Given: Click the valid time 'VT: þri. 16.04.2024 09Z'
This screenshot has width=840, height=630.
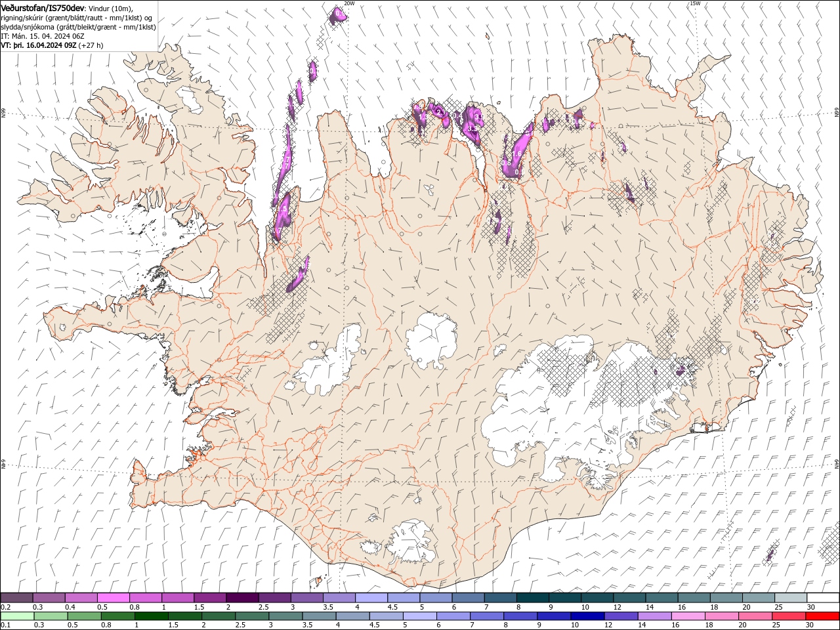Looking at the screenshot, I should pyautogui.click(x=39, y=46).
